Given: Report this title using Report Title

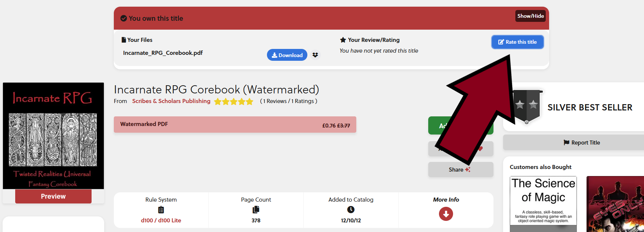Looking at the screenshot, I should (581, 143).
